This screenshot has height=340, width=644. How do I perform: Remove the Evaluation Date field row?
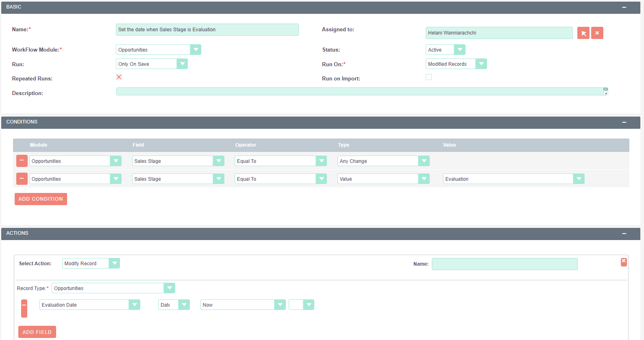click(x=24, y=308)
